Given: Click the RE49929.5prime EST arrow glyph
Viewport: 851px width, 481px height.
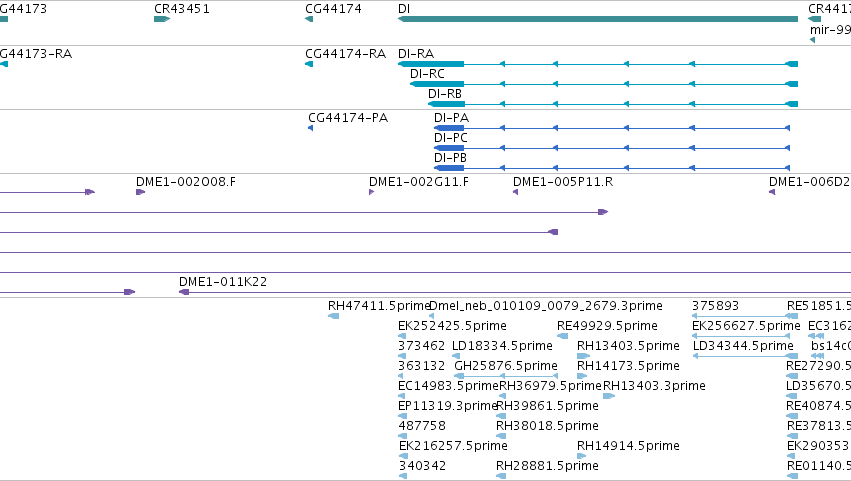Looking at the screenshot, I should 562,336.
